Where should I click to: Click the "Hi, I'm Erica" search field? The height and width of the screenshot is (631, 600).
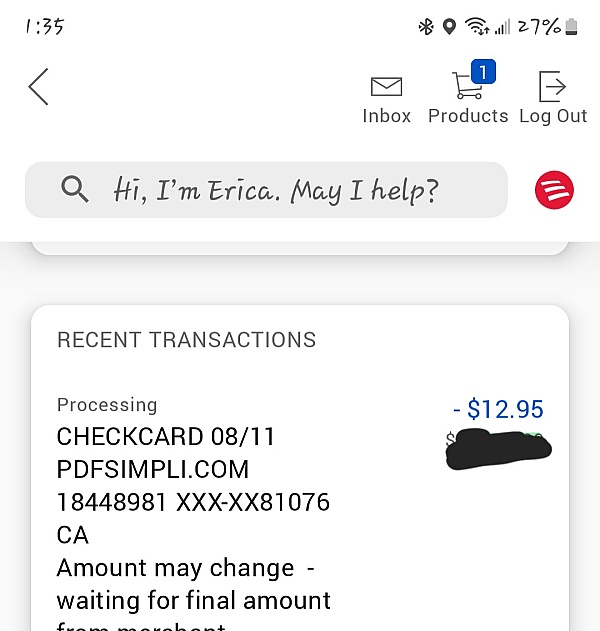[x=276, y=190]
